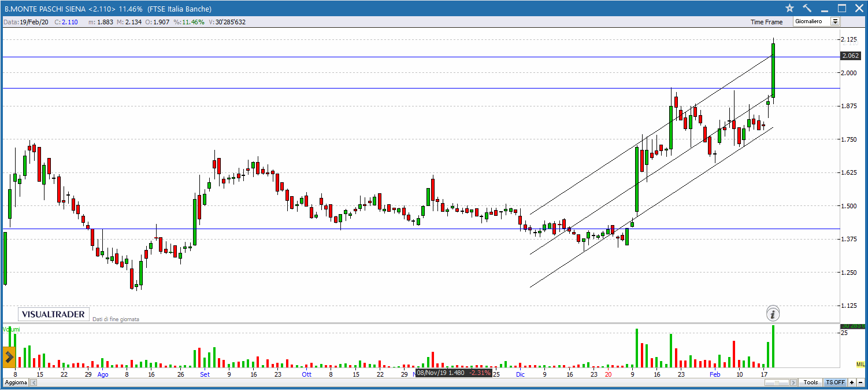The width and height of the screenshot is (868, 390).
Task: Click the 1.500 price axis label
Action: (850, 206)
